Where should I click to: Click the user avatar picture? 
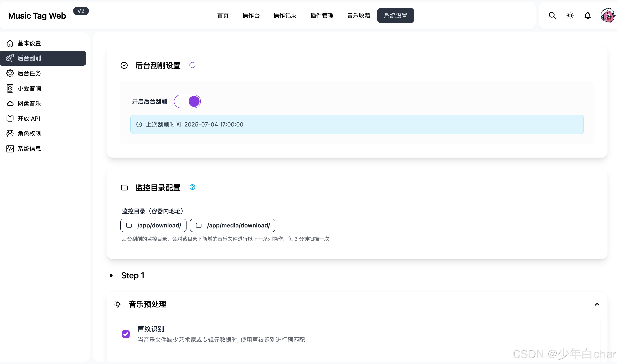pos(608,15)
